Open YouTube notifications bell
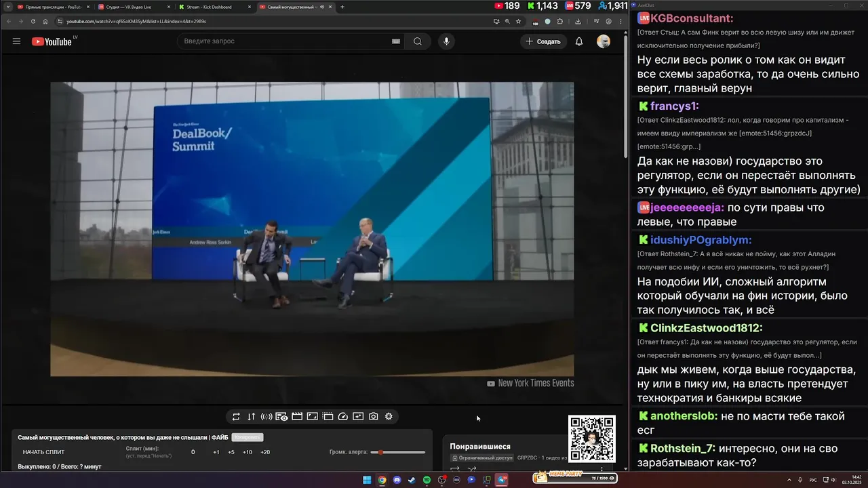Image resolution: width=868 pixels, height=488 pixels. tap(579, 41)
